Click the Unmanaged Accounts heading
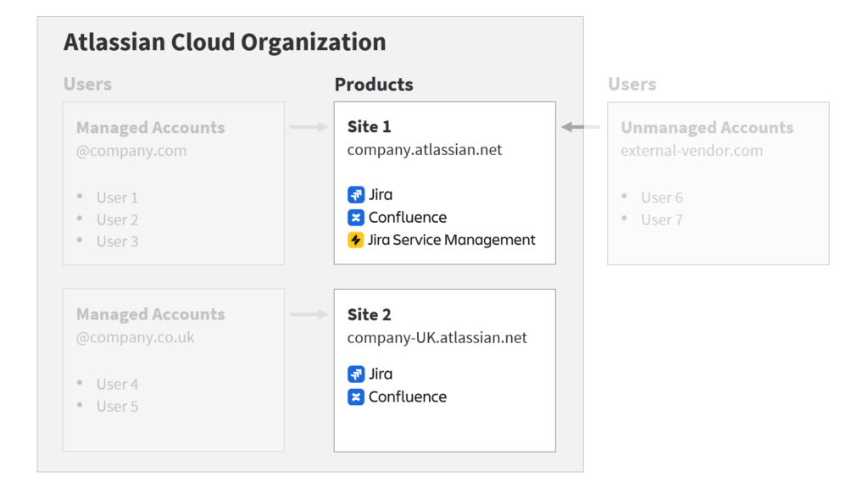The height and width of the screenshot is (488, 868). (707, 128)
